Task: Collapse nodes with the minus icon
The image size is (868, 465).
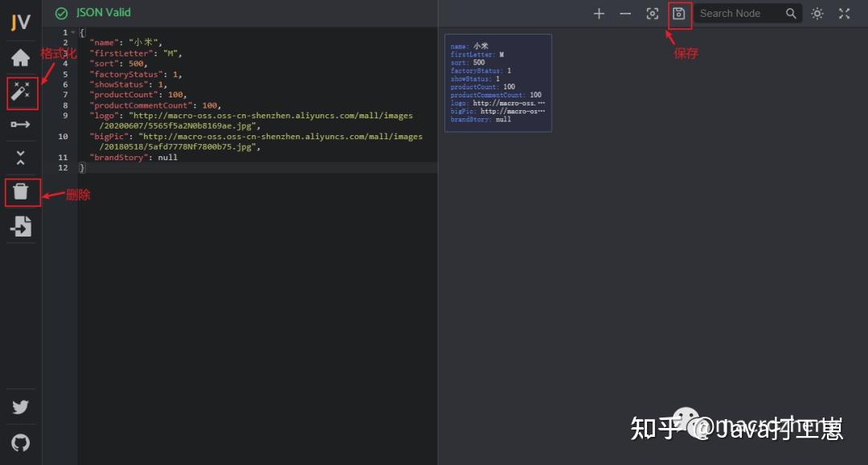Action: [x=625, y=13]
